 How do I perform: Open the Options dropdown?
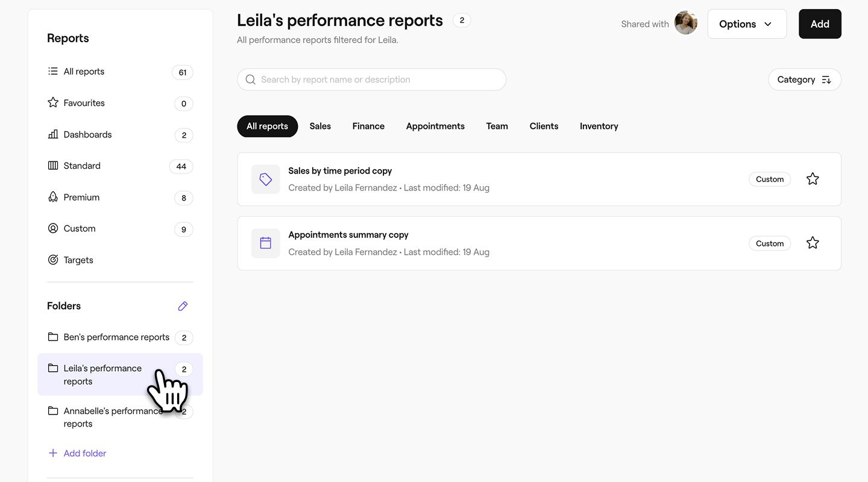[x=746, y=24]
